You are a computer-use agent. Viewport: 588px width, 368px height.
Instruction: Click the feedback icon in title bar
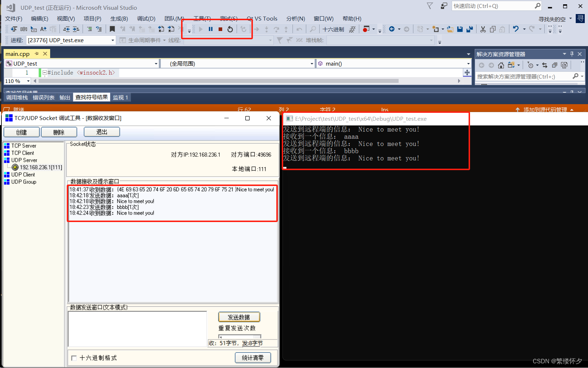tap(444, 6)
